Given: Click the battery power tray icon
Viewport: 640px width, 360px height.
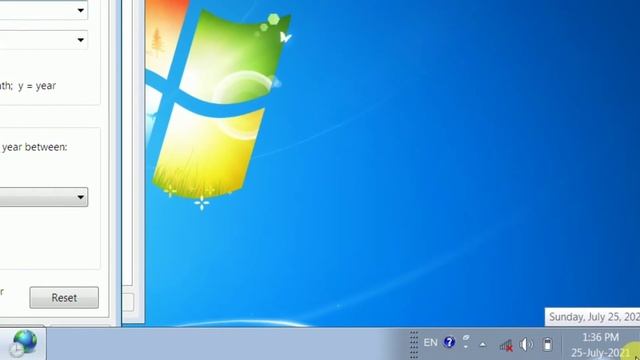Looking at the screenshot, I should [x=547, y=344].
